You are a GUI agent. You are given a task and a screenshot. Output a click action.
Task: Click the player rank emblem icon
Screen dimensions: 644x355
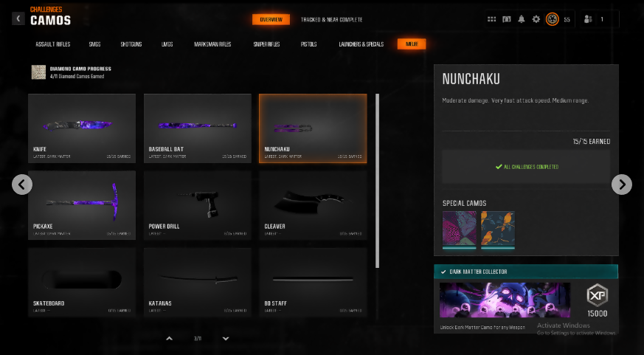coord(552,19)
